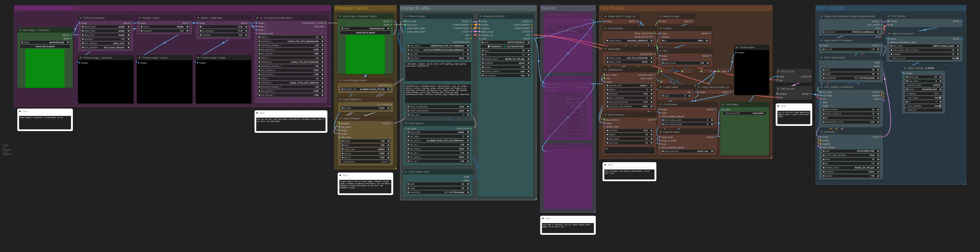
Task: Open lora_name_1 dropdown in LoRA Stacker
Action: (x=438, y=140)
